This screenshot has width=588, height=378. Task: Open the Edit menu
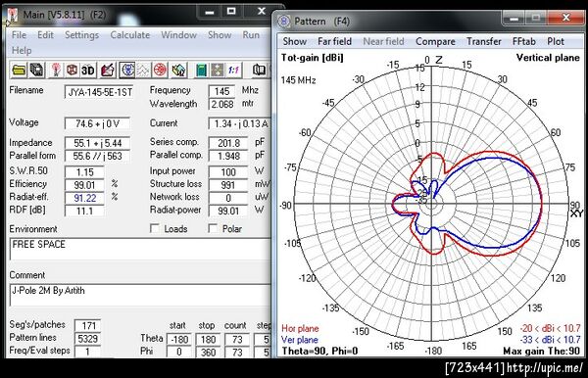coord(45,35)
